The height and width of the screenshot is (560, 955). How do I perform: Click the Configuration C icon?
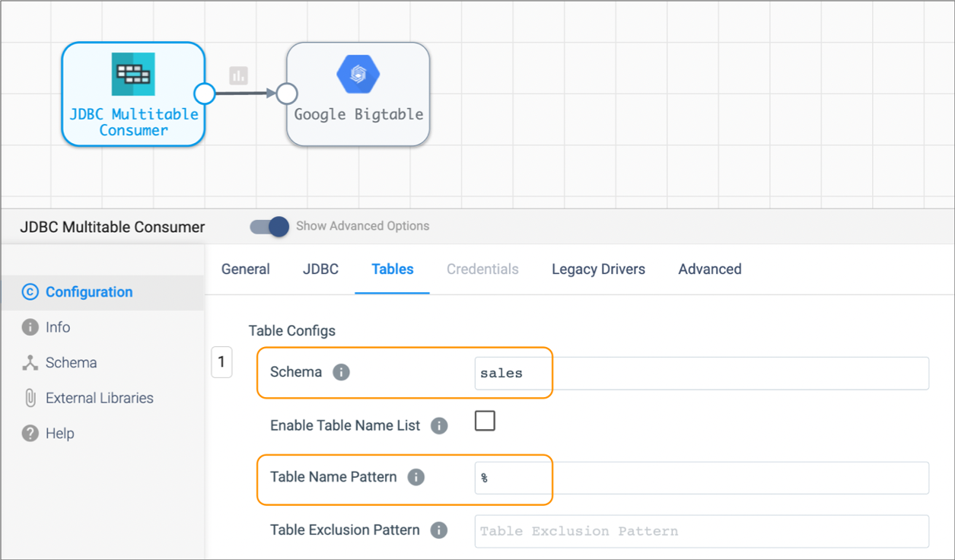(x=30, y=292)
